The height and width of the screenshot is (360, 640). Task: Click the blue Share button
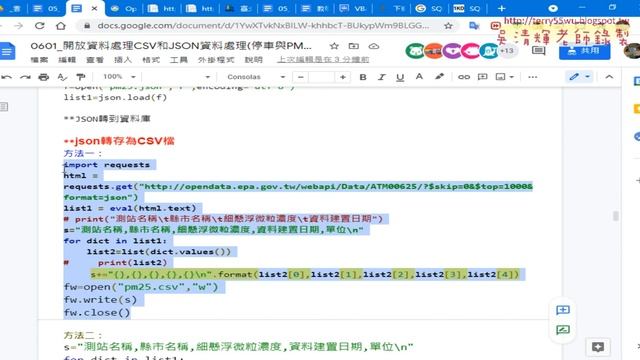pyautogui.click(x=584, y=51)
